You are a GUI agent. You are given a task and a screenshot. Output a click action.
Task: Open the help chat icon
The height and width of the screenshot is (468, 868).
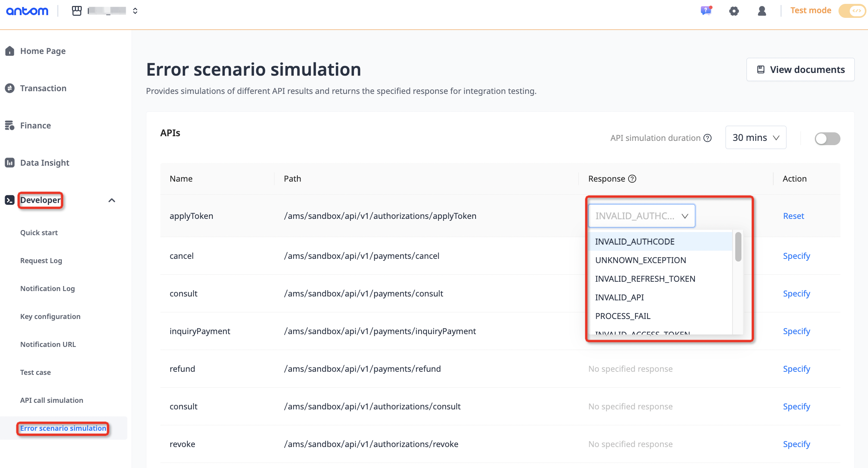pos(706,10)
